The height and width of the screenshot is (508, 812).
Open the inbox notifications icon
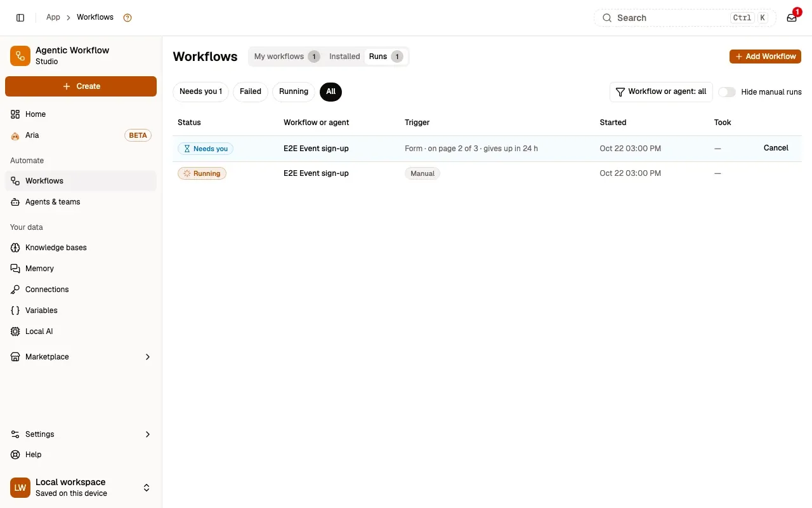(x=792, y=18)
